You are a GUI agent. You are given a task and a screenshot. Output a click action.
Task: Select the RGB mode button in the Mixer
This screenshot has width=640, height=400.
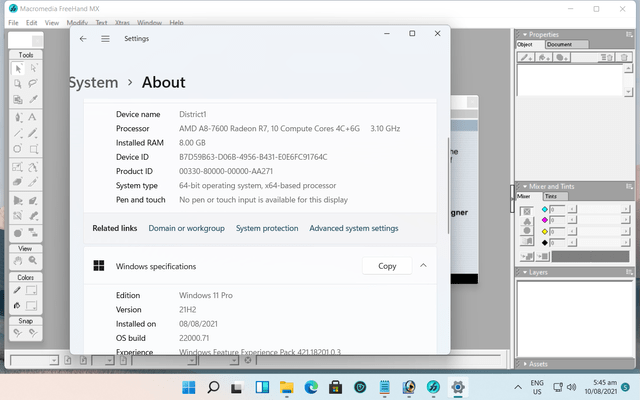pyautogui.click(x=527, y=221)
